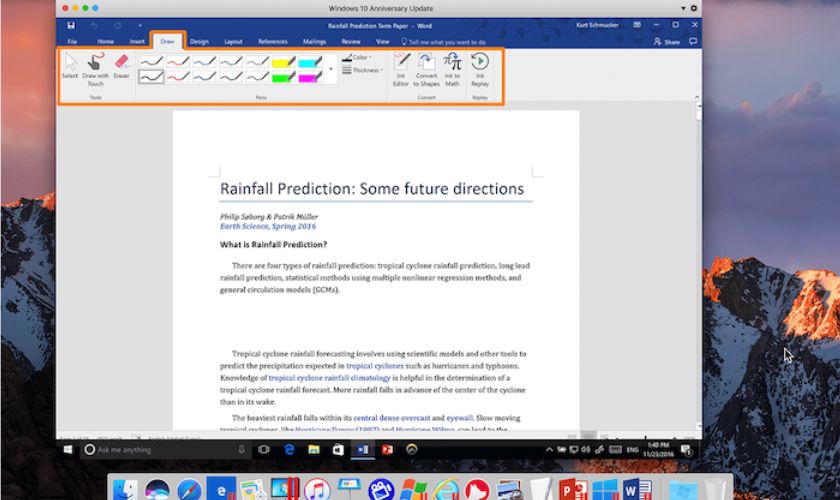
Task: Toggle Draw with Touch mode
Action: (96, 67)
